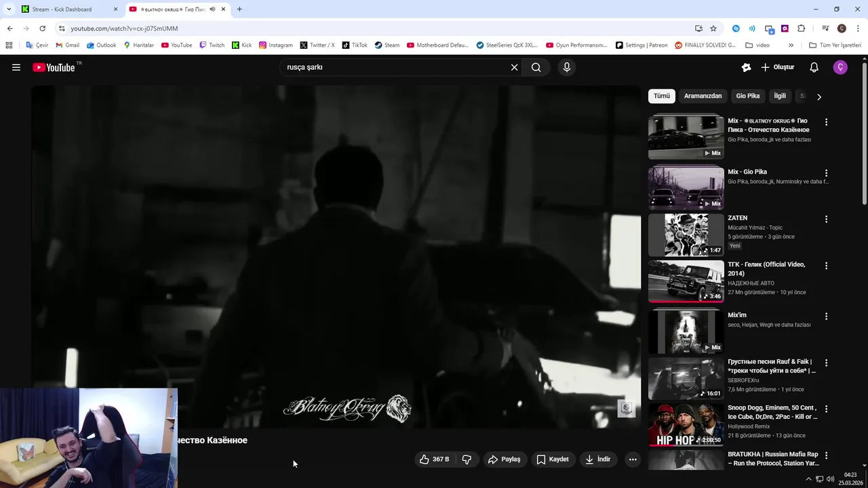Show hidden bookmarks with the double chevron
Screen dimensions: 868x488
(791, 45)
